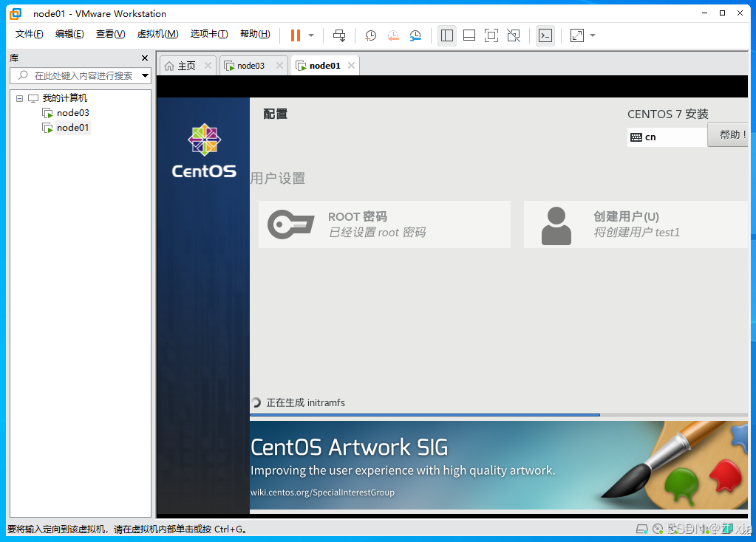Click the wiki.centos.org/SpecialInterestGroup link text

click(x=322, y=493)
